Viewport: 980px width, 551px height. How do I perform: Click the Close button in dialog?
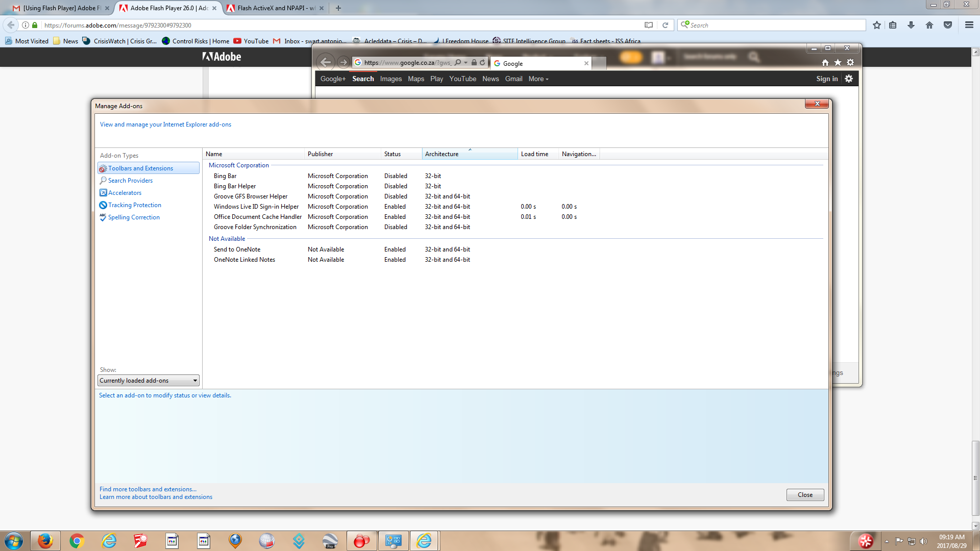tap(805, 495)
